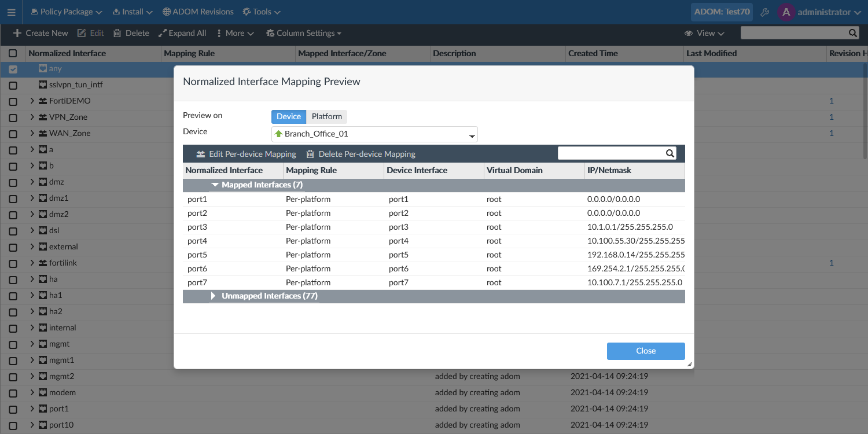
Task: Check the checkbox for sslvpn_tun_intf
Action: coord(13,84)
